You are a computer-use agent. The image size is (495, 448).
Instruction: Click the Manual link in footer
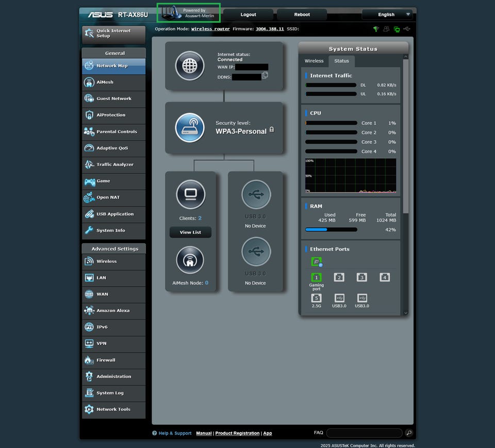click(204, 433)
